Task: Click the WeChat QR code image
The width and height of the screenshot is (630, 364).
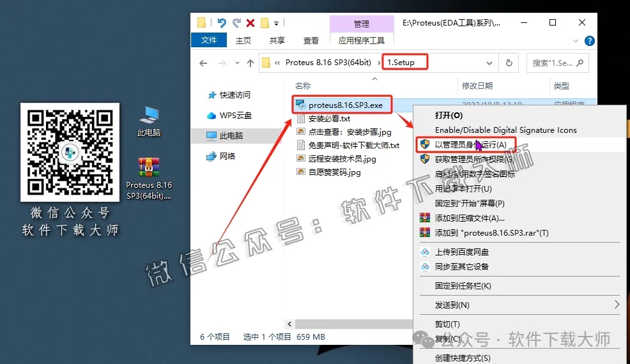Action: tap(70, 152)
